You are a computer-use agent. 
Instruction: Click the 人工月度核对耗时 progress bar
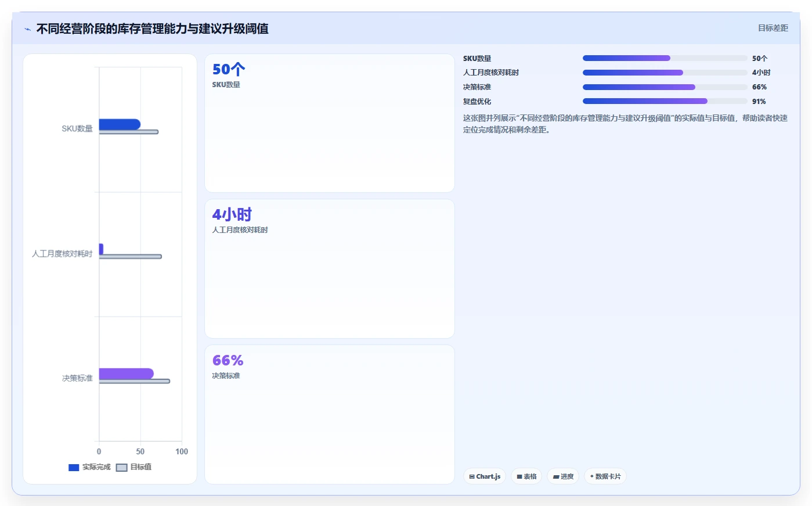tap(665, 73)
